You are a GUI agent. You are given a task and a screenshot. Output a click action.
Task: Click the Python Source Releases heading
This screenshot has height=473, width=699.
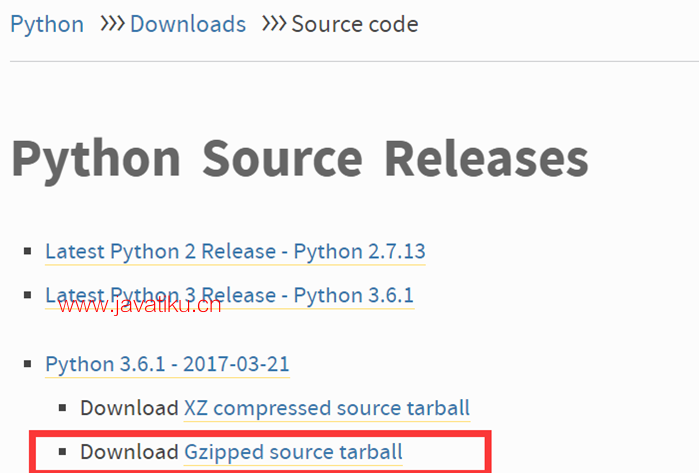(300, 160)
